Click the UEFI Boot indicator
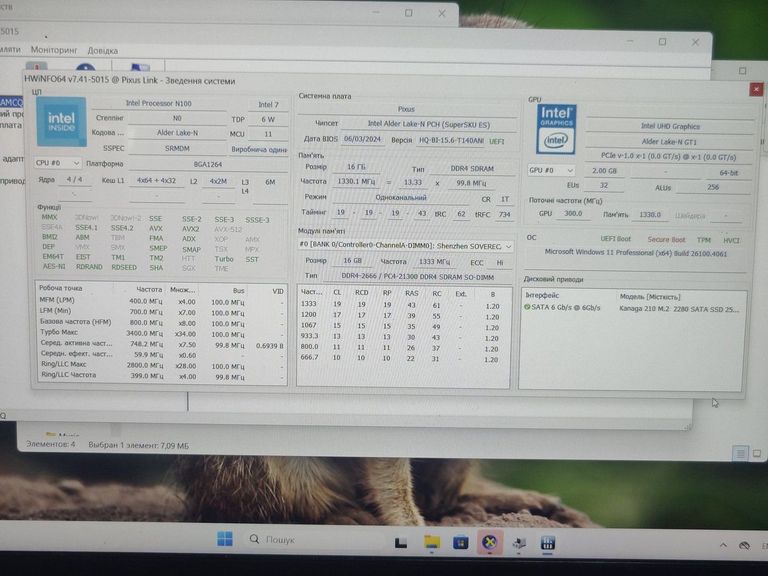The image size is (768, 576). coord(616,239)
